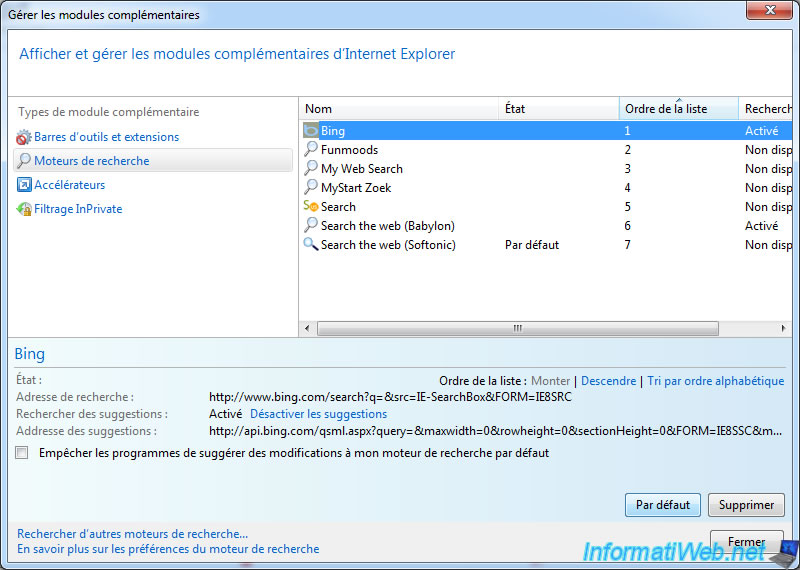The width and height of the screenshot is (800, 570).
Task: Click Désactiver les suggestions link
Action: 318,414
